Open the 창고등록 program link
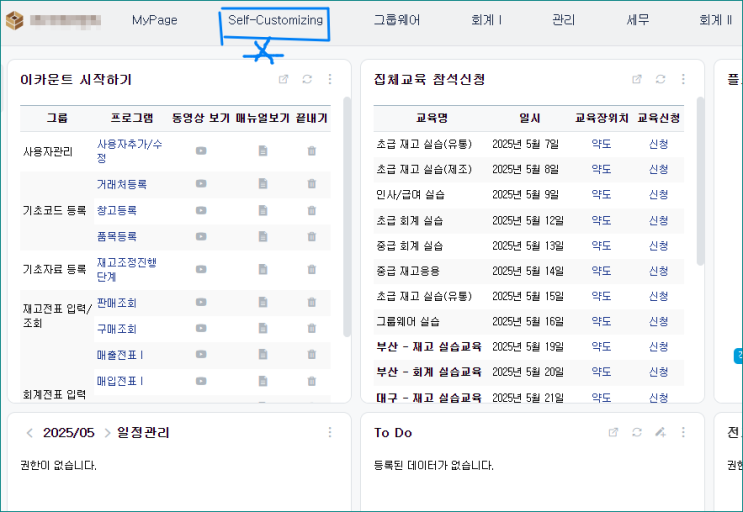 point(117,210)
